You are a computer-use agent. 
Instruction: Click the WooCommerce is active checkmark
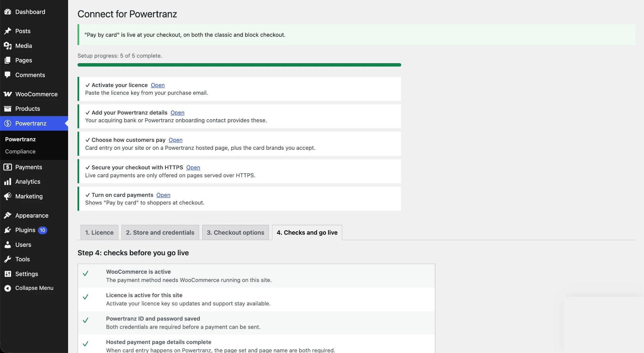pos(86,273)
